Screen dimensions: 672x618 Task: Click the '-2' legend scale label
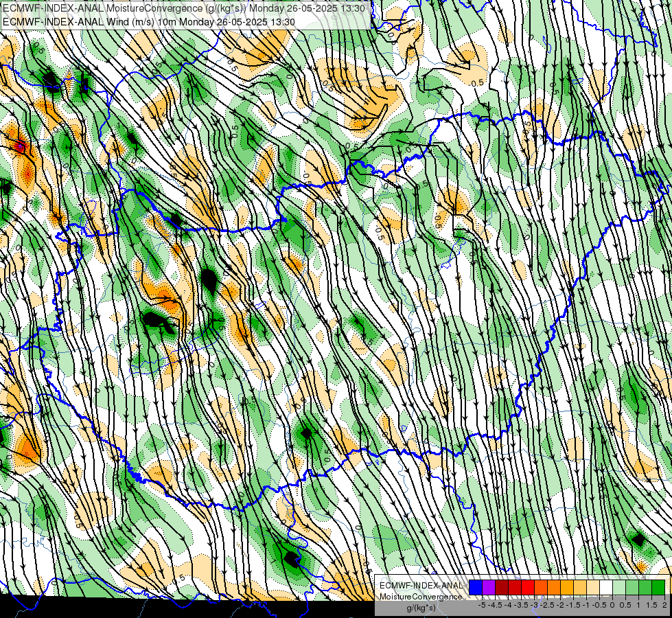tap(560, 605)
